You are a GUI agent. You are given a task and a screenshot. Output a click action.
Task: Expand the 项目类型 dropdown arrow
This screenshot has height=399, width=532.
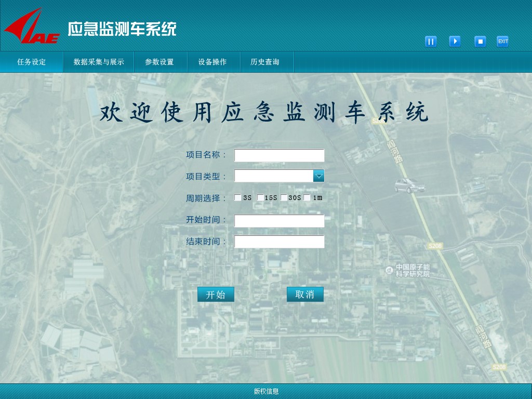click(318, 176)
